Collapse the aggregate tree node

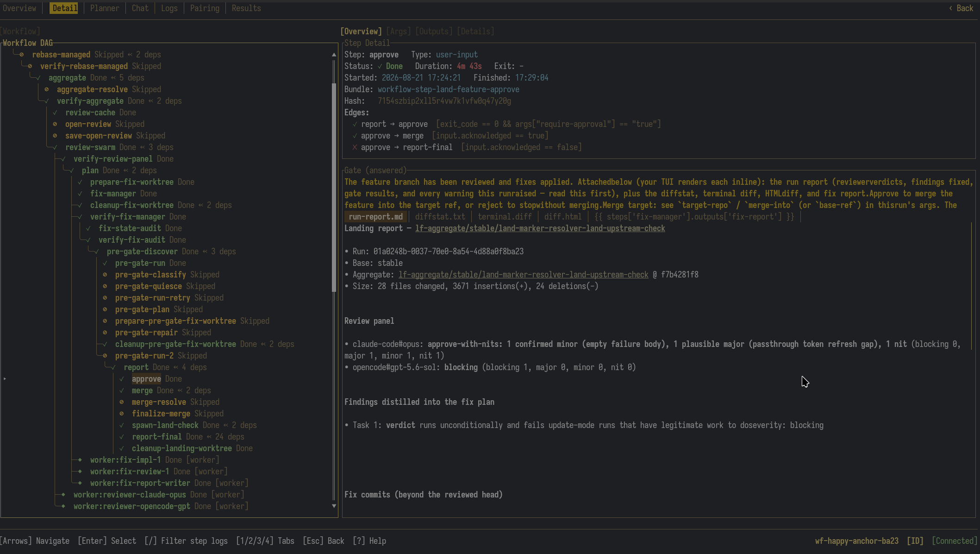38,78
